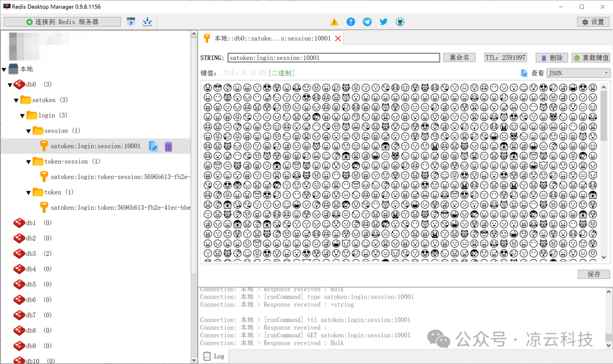Click the key name input field
Viewport: 613px width, 364px height.
point(334,58)
